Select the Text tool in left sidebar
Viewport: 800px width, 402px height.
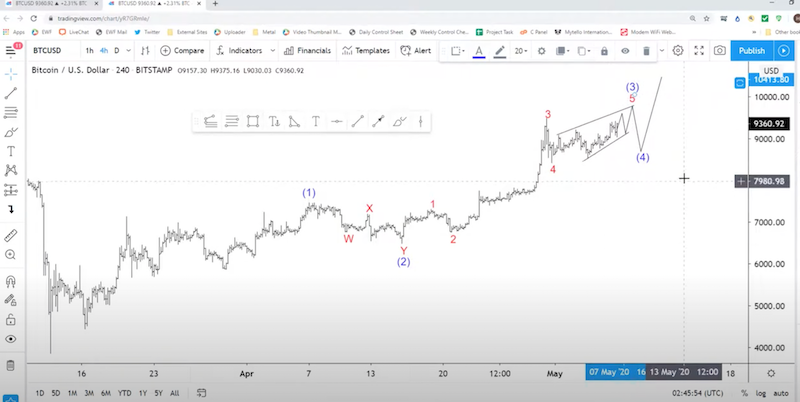pyautogui.click(x=11, y=151)
